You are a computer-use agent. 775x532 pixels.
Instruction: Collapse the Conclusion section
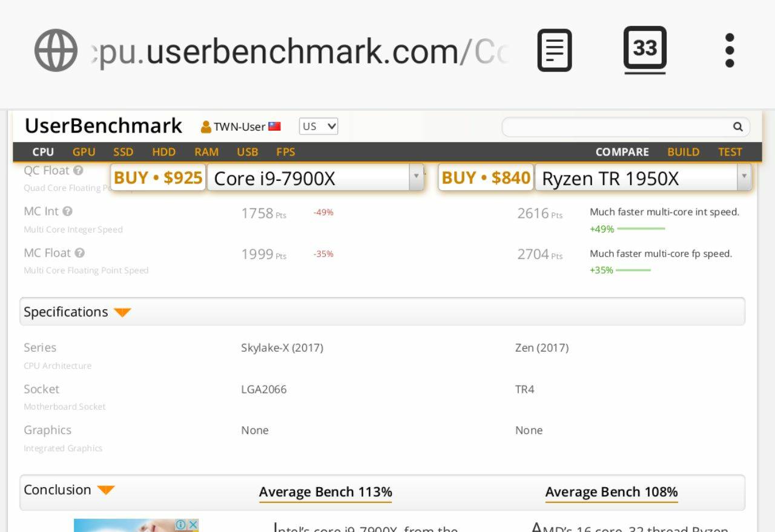[106, 490]
